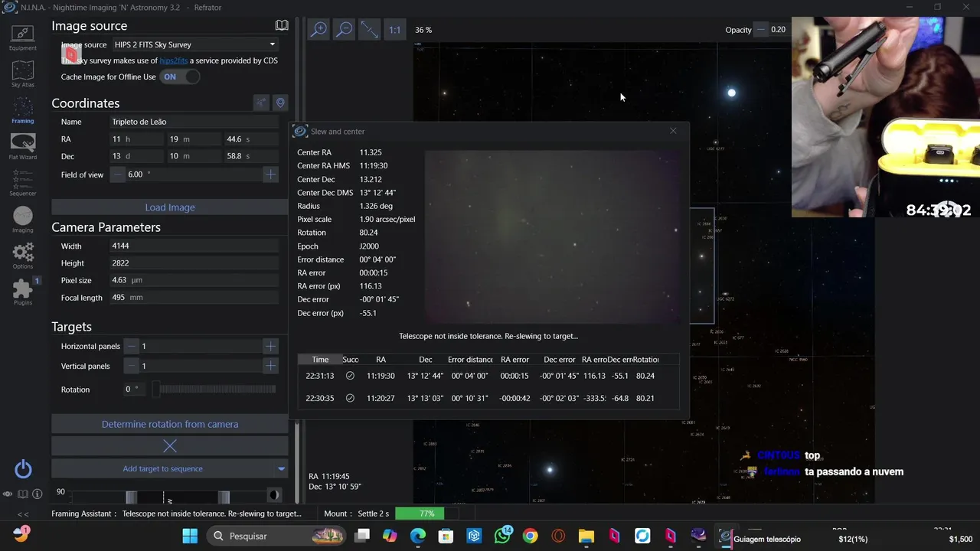Click the zoom in magnifier icon

(x=318, y=30)
